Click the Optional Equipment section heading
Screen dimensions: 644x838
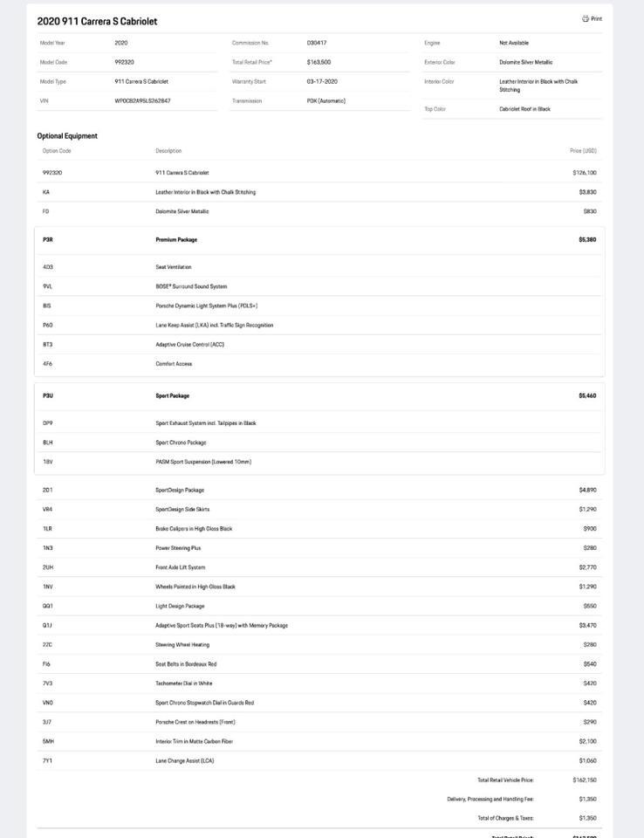click(x=67, y=136)
